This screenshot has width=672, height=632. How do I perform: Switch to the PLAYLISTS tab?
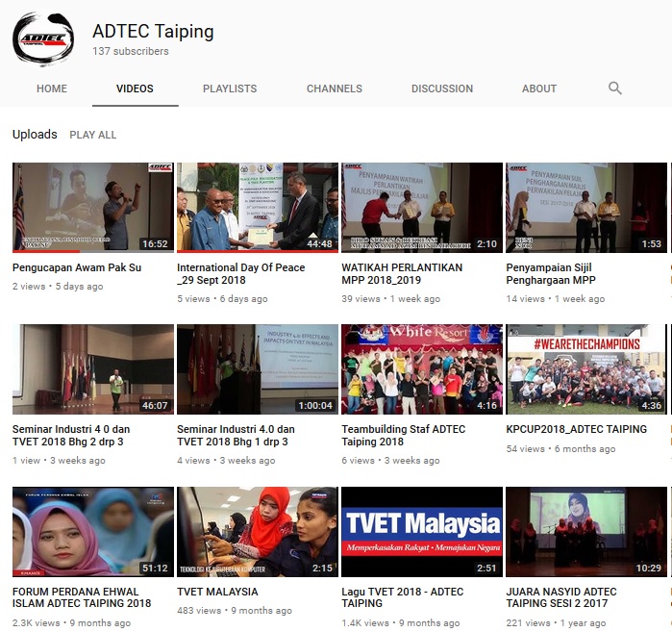pos(230,88)
